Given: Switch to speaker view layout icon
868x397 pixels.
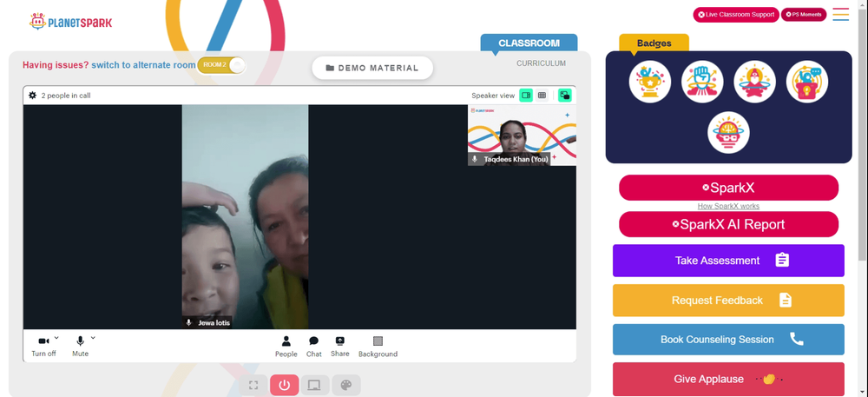Looking at the screenshot, I should [x=526, y=96].
